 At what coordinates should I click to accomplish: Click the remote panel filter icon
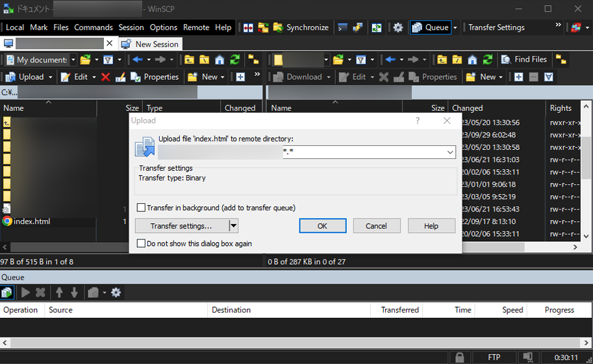tap(361, 60)
